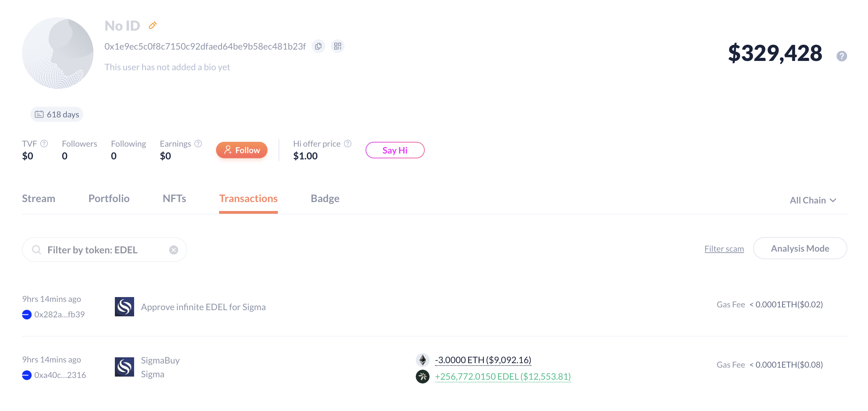Toggle Analysis Mode
Screen dimensions: 868x411
(x=800, y=249)
